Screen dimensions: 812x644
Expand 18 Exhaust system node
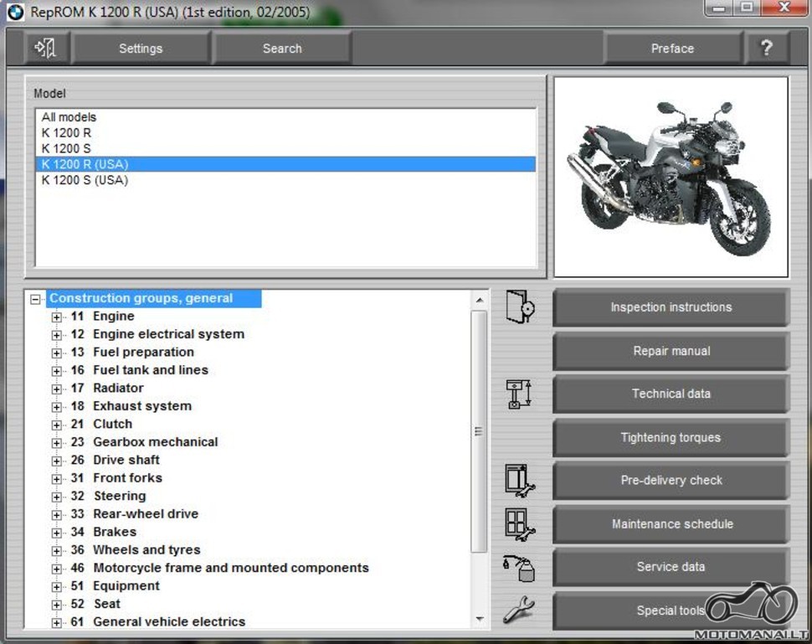pyautogui.click(x=56, y=407)
